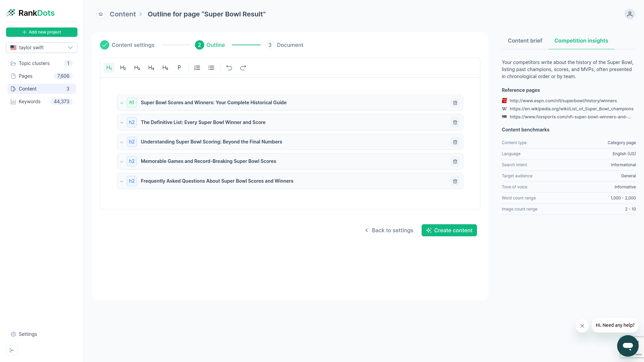Apply ordered list formatting
This screenshot has height=362, width=644.
(197, 67)
